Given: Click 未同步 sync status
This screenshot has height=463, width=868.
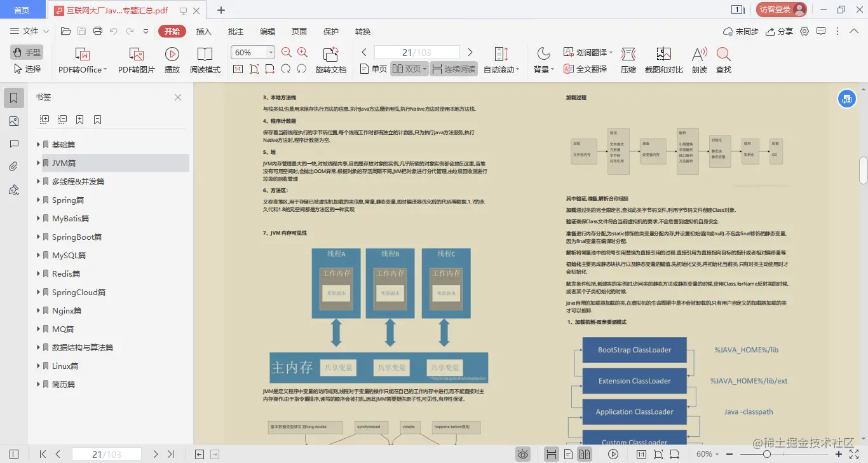Looking at the screenshot, I should click(741, 31).
